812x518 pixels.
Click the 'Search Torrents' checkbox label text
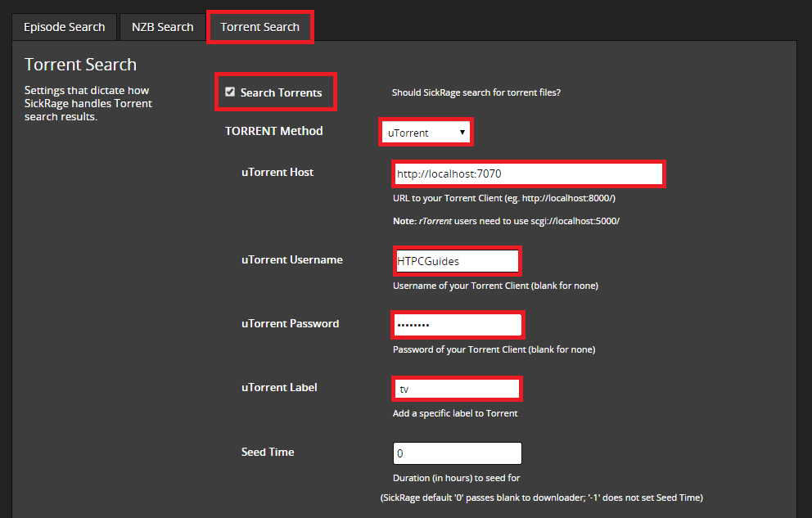point(281,93)
